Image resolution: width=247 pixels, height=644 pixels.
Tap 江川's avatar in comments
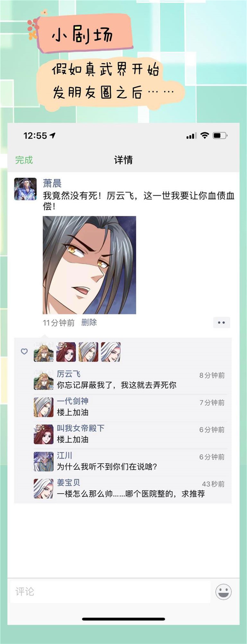tap(43, 461)
